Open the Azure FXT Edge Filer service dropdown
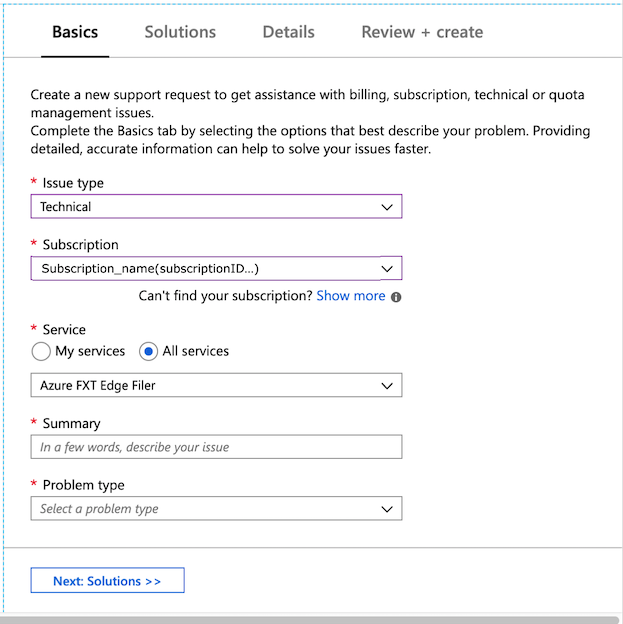The width and height of the screenshot is (623, 624). [216, 385]
